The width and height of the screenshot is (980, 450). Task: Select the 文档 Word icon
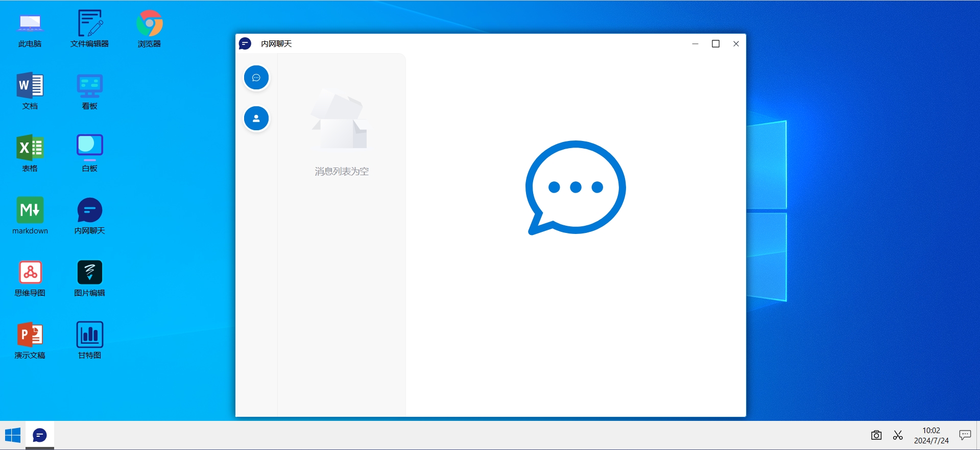pyautogui.click(x=30, y=92)
